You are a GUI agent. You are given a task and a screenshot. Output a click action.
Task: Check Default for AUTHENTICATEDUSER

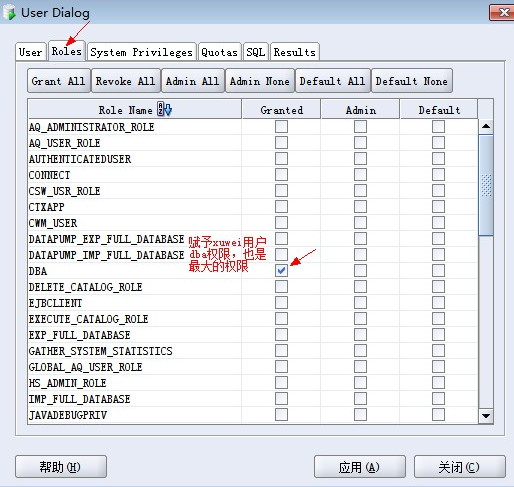(438, 158)
